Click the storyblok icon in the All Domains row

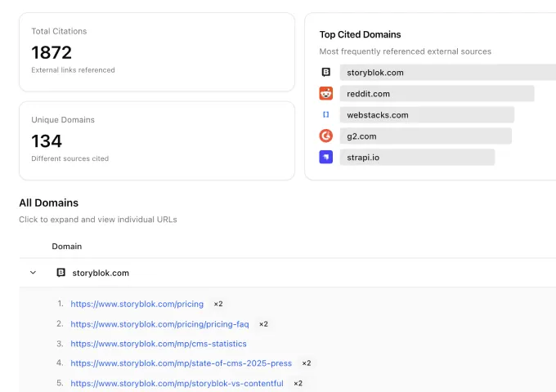[61, 273]
